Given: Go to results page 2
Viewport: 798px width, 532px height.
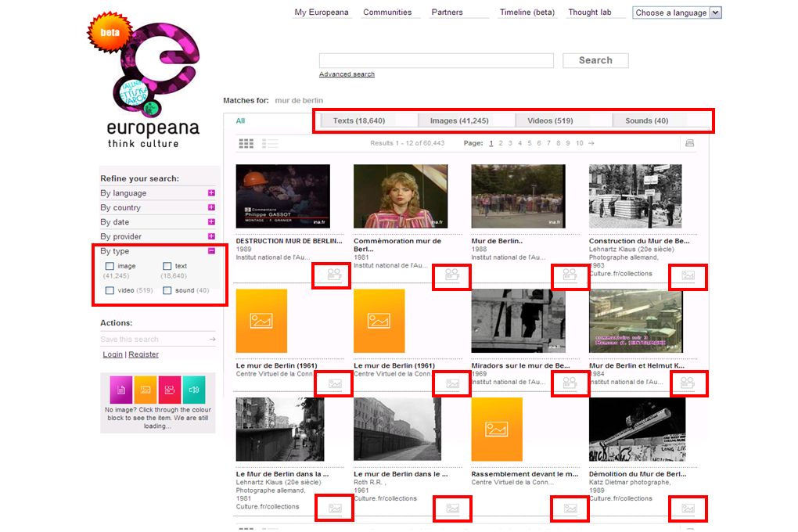Looking at the screenshot, I should [x=501, y=143].
